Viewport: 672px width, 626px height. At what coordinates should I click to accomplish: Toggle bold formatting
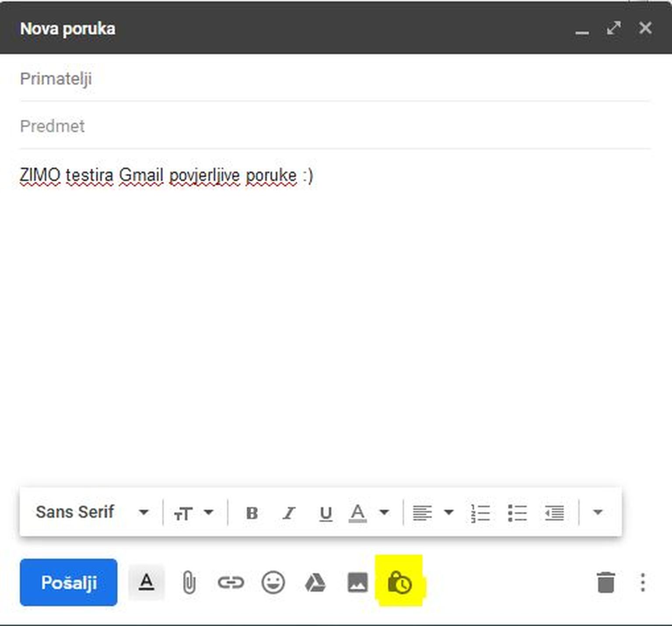(x=252, y=513)
